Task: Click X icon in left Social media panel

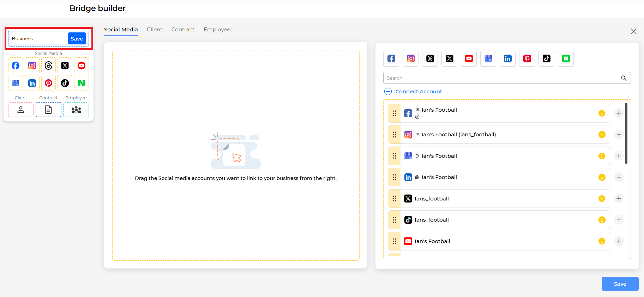Action: pos(65,66)
